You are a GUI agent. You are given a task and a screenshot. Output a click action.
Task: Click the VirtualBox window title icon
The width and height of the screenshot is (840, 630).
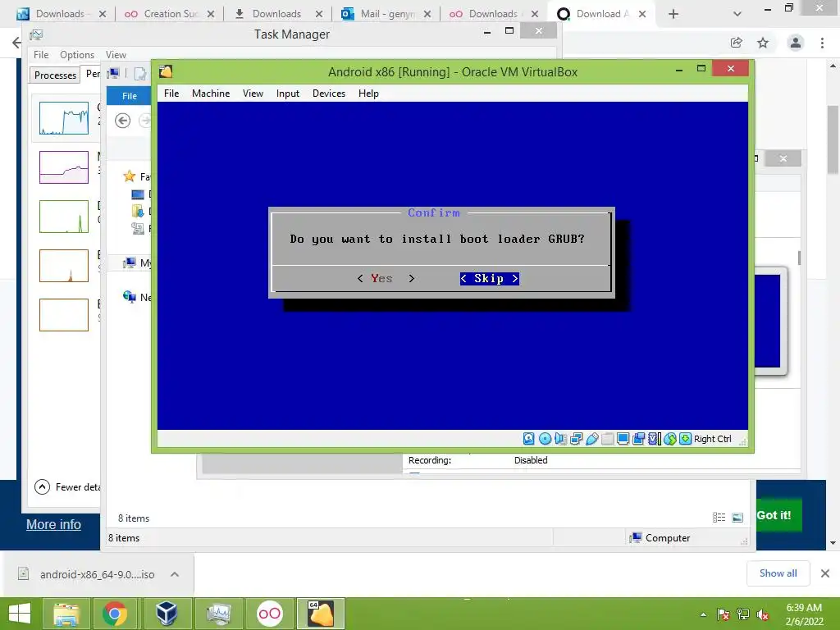click(166, 71)
